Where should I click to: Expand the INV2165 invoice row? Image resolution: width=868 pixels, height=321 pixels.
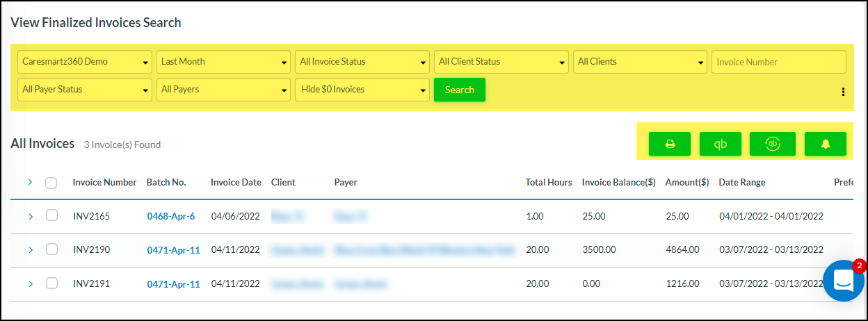[x=30, y=217]
